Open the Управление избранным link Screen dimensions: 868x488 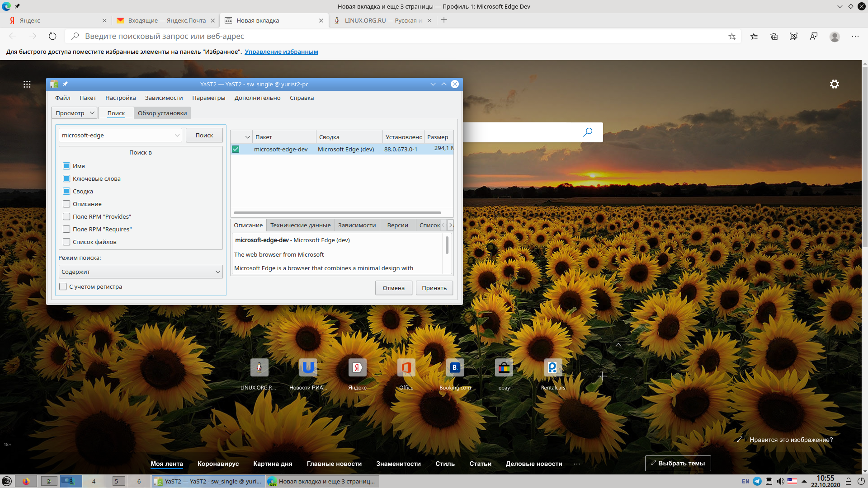(x=281, y=52)
